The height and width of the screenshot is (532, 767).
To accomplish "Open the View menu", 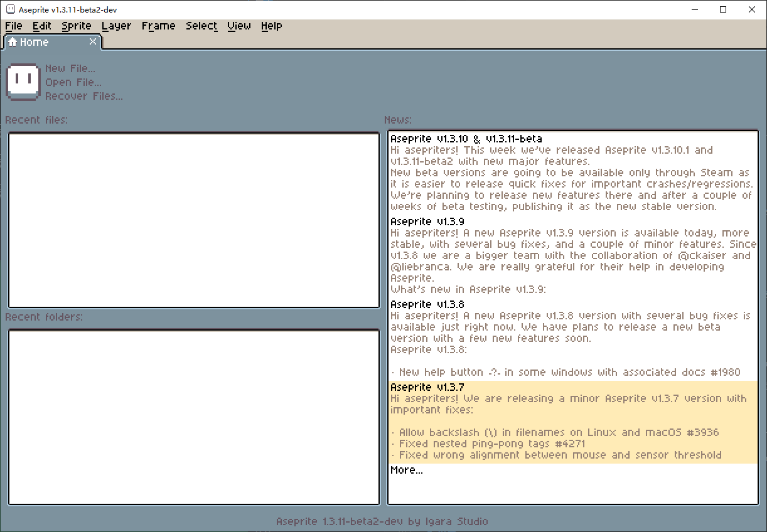I will click(239, 26).
